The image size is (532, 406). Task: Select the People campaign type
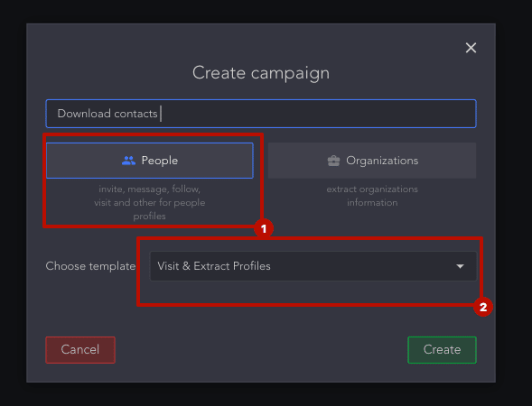[x=150, y=161]
